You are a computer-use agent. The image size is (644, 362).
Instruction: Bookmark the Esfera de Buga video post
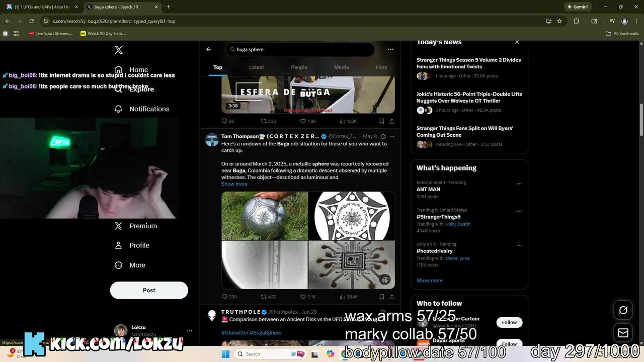(381, 121)
